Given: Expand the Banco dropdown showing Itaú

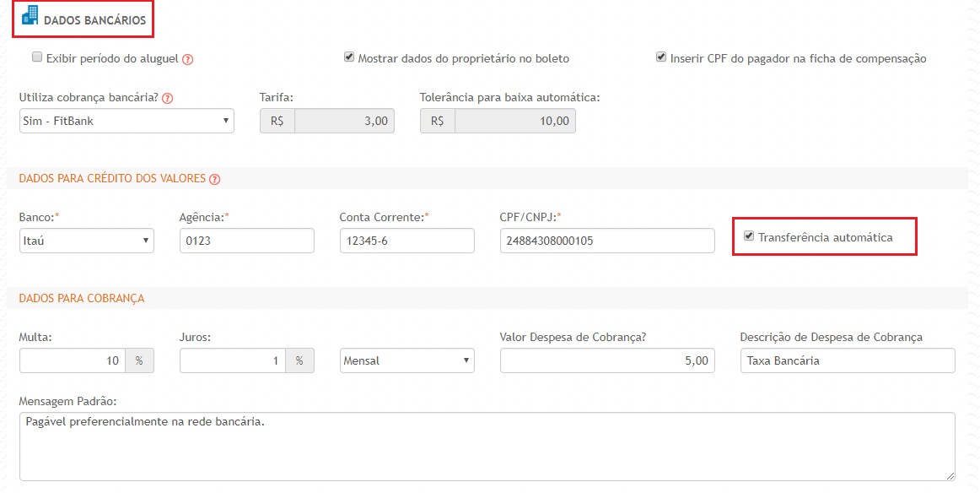Looking at the screenshot, I should click(86, 241).
